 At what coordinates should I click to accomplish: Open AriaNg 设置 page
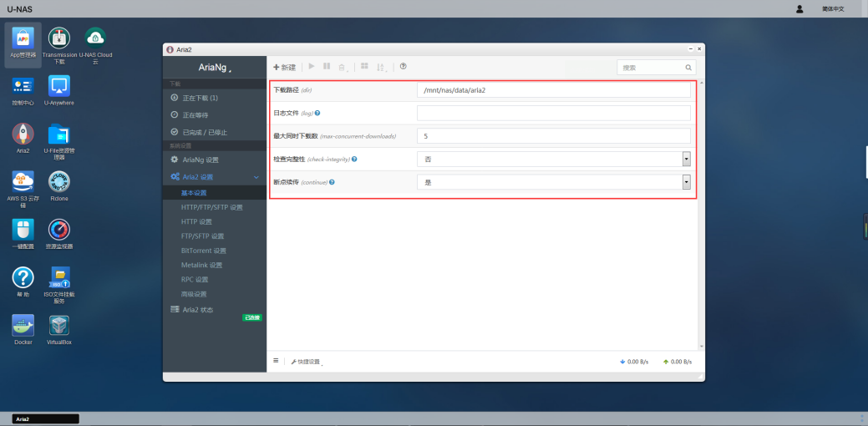coord(214,160)
